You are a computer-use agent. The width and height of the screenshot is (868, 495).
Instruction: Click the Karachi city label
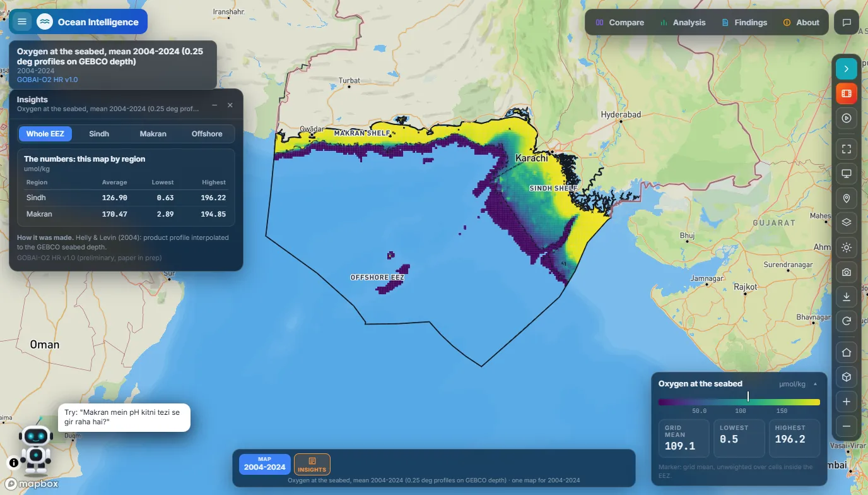point(532,158)
